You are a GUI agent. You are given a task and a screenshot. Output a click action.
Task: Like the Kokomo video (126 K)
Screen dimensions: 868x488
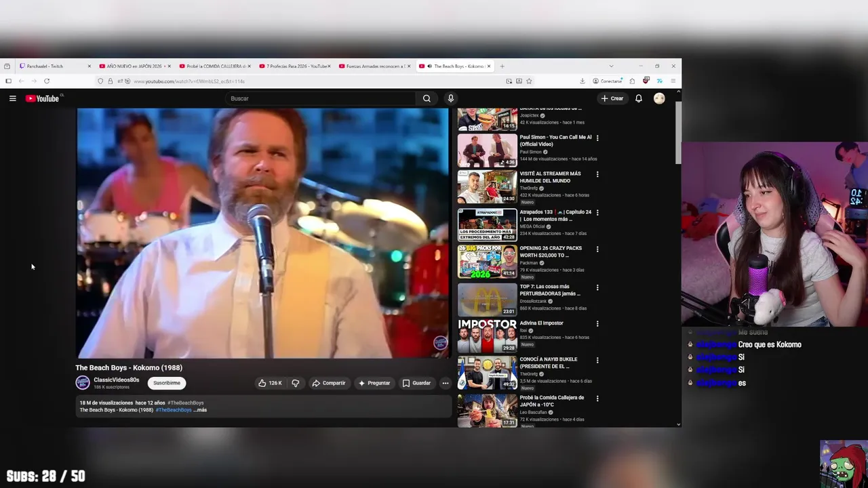tap(270, 383)
